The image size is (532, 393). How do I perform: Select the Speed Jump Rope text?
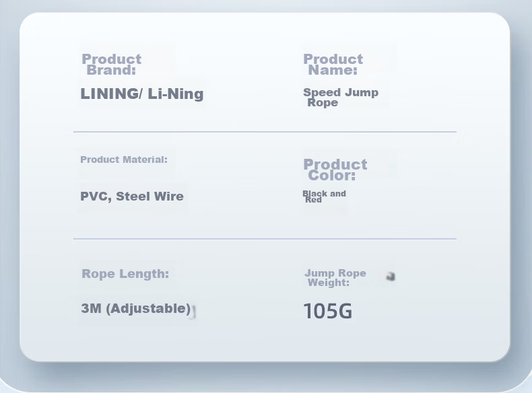point(341,98)
